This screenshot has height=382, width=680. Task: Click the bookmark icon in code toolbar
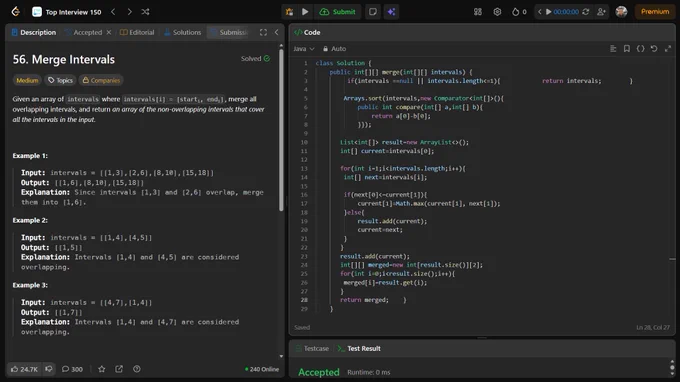(x=627, y=49)
